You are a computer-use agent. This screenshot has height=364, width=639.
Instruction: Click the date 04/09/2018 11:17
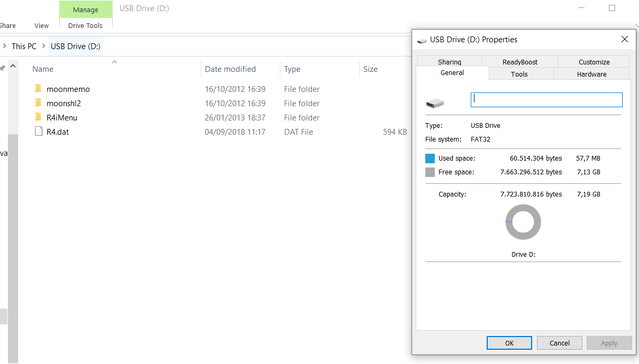tap(235, 132)
